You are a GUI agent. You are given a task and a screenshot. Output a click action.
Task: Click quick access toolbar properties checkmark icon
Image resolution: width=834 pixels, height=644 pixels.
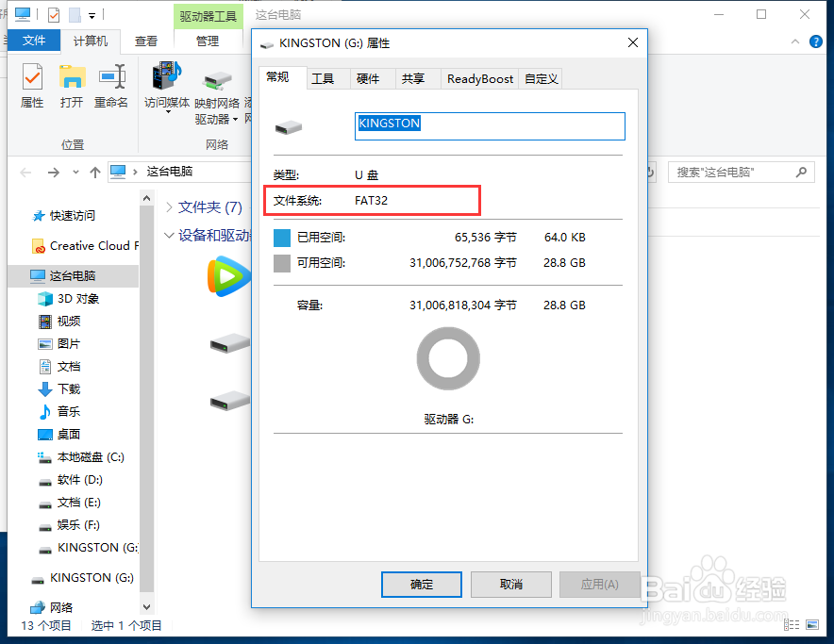click(x=54, y=15)
